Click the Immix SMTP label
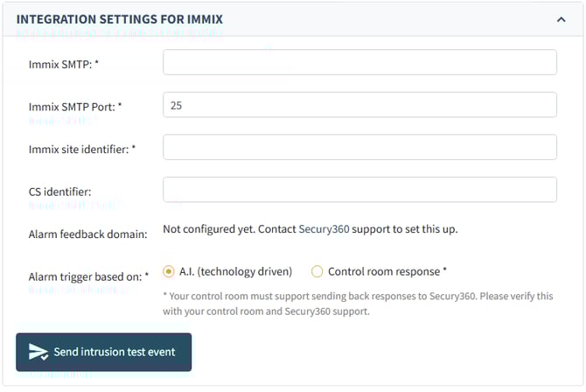This screenshot has width=586, height=392. click(62, 63)
